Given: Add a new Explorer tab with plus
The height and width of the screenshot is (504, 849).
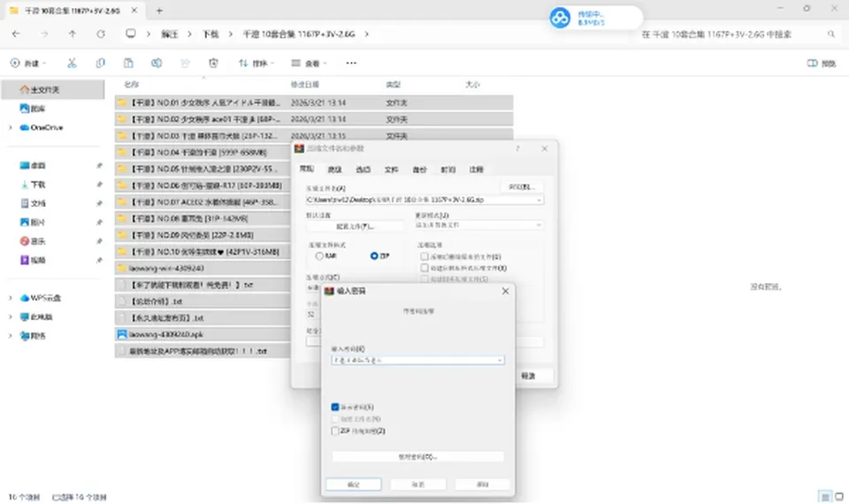Looking at the screenshot, I should pos(159,11).
